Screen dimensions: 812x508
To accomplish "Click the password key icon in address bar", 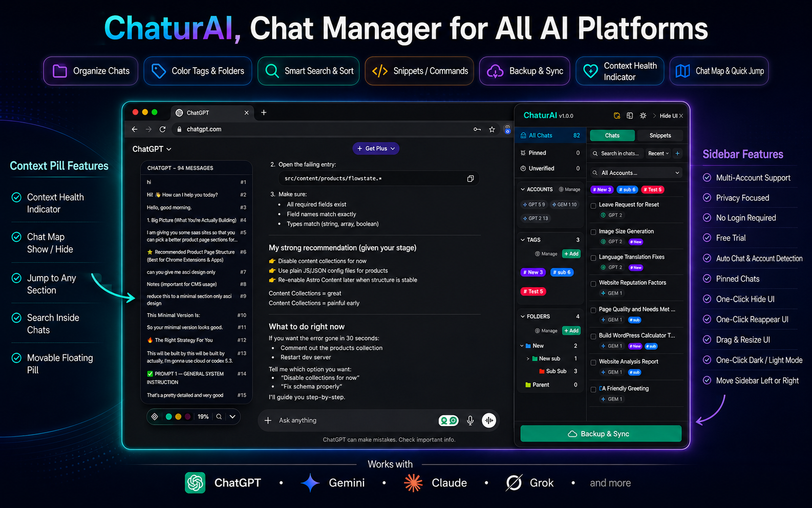I will 477,130.
